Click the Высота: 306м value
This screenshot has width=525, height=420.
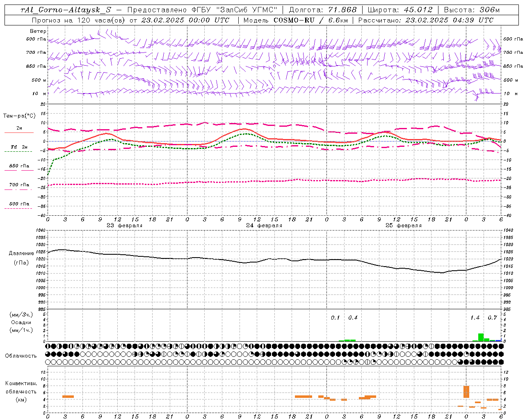click(x=472, y=10)
